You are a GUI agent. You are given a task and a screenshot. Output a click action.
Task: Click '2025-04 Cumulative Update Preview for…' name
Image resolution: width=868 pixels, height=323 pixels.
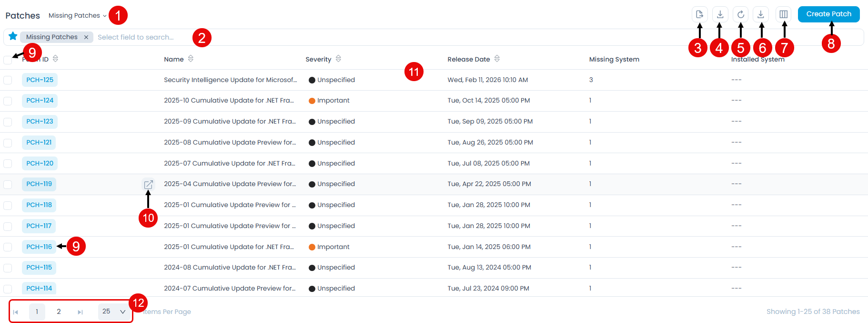point(230,184)
